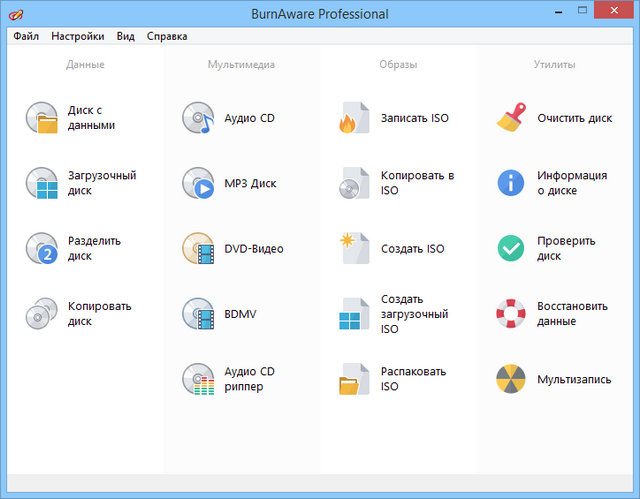The image size is (640, 499).
Task: Choose the Разделить диск option
Action: coord(94,248)
